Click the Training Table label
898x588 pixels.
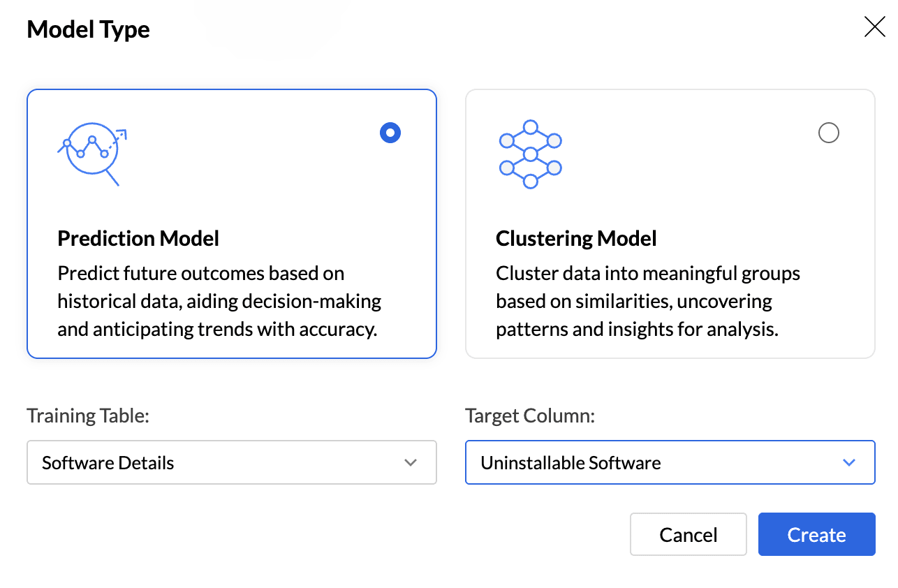coord(89,416)
